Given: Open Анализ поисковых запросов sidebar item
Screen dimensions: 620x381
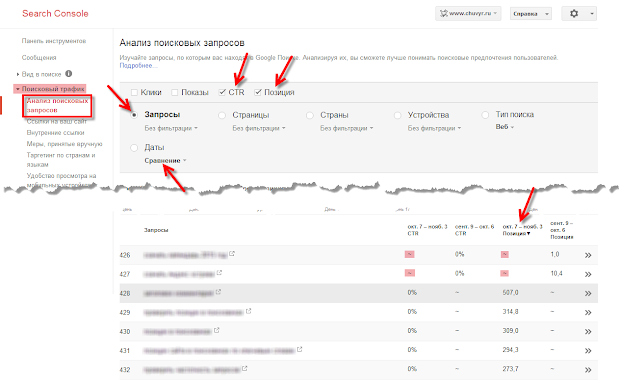Looking at the screenshot, I should pyautogui.click(x=57, y=106).
